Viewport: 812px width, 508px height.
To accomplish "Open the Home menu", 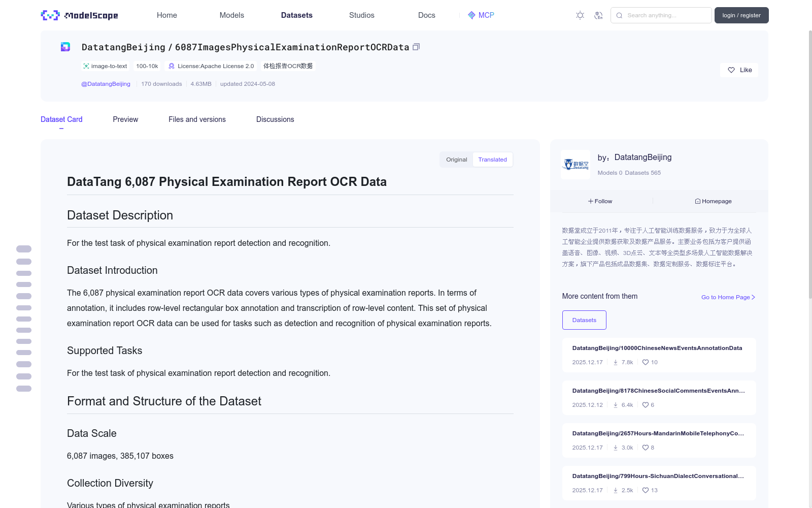I will pos(167,15).
